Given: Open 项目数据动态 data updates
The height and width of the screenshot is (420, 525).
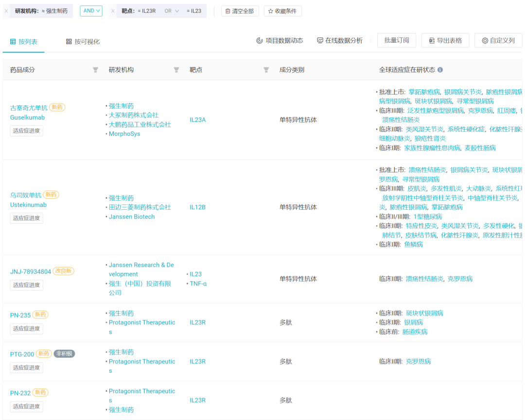Looking at the screenshot, I should click(280, 41).
